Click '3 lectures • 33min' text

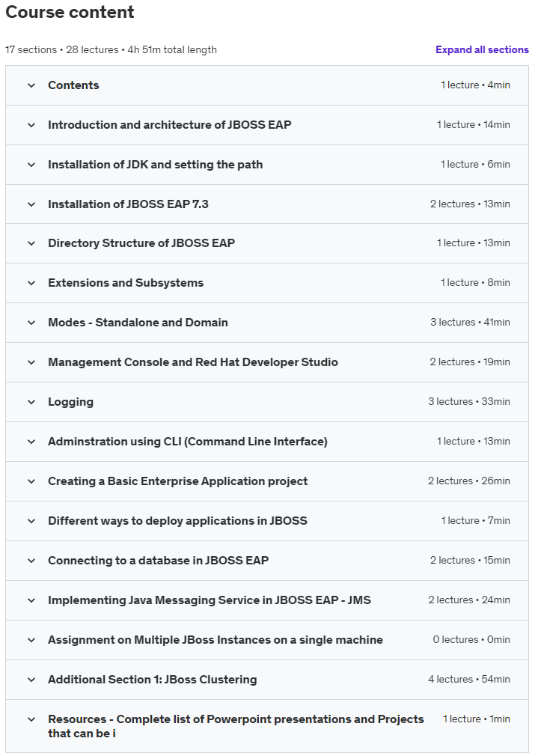(x=469, y=402)
